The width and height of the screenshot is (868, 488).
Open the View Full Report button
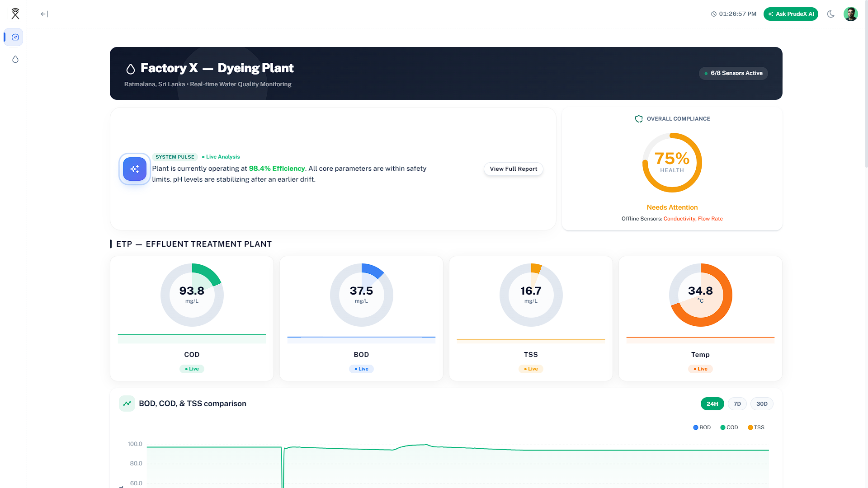[513, 169]
